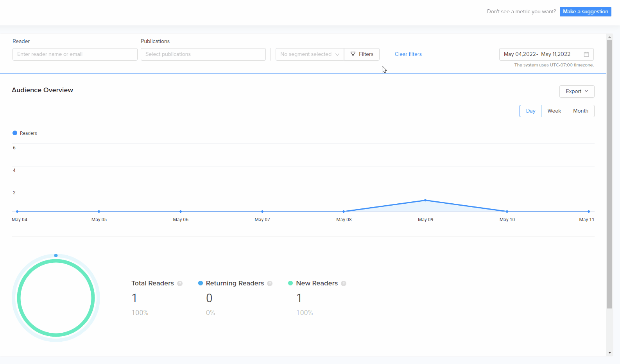Open the segment selection dropdown
Image resolution: width=620 pixels, height=364 pixels.
pos(309,54)
